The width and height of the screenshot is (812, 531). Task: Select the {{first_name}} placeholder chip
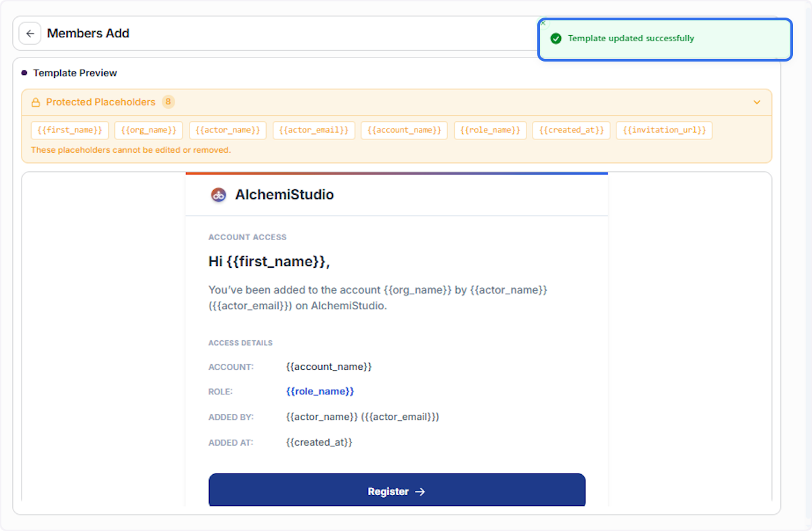[70, 130]
